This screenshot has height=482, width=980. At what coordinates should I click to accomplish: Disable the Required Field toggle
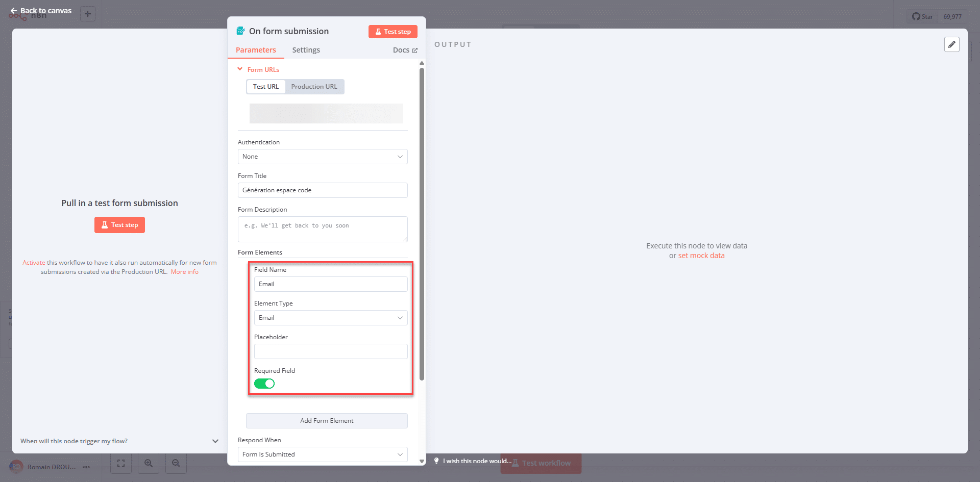pyautogui.click(x=264, y=384)
